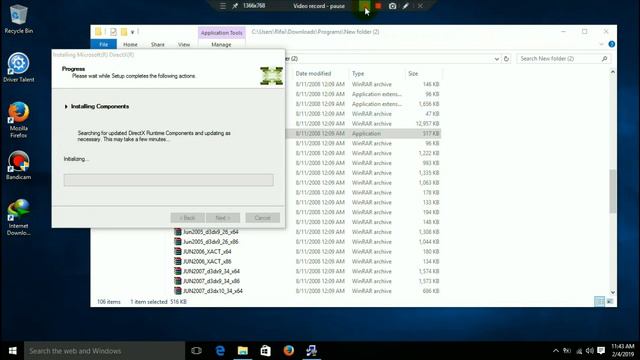Screen dimensions: 640x360
Task: Open the Recycle Bin desktop icon
Action: click(x=18, y=19)
